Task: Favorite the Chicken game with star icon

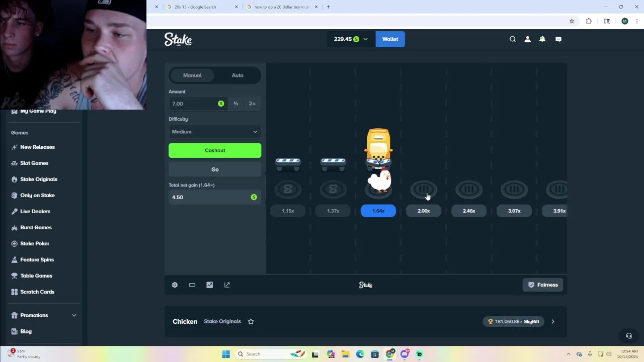Action: pos(251,322)
